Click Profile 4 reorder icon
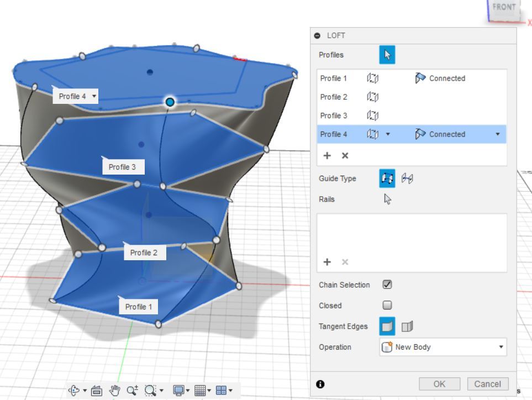This screenshot has width=532, height=400. pos(372,134)
